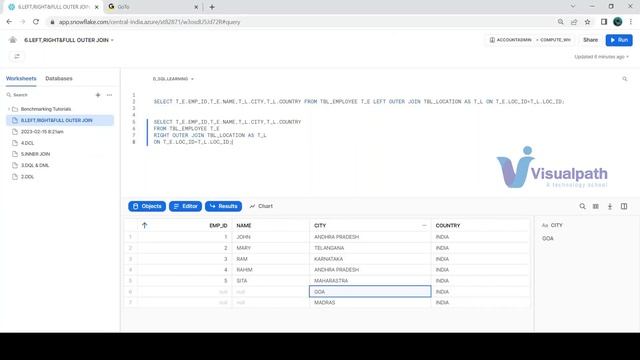
Task: Select the JOHN name cell
Action: 271,237
